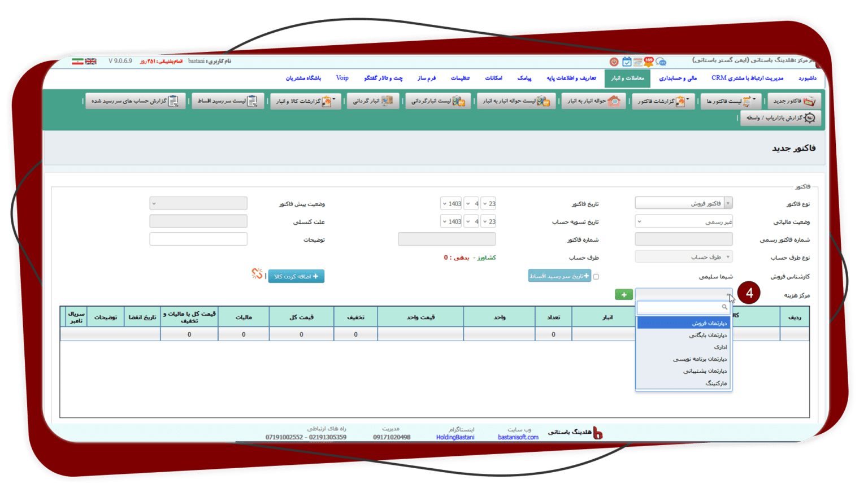Open تعاریف و اطلاعات پایه tab
Screen dimensions: 868x488
571,79
